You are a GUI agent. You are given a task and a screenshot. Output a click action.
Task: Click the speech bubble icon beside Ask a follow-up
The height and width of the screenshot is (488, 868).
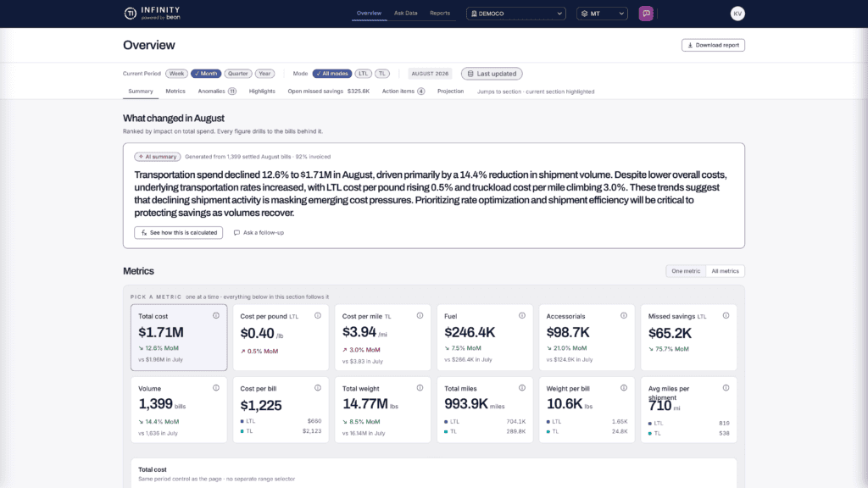237,233
